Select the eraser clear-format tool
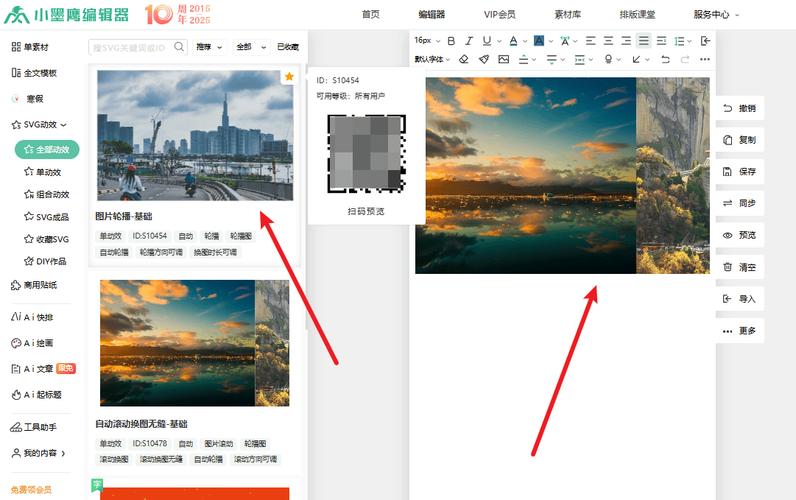The image size is (796, 500). click(463, 59)
